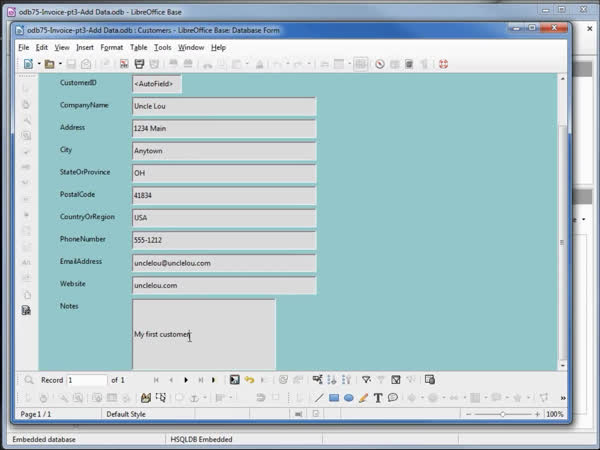The image size is (600, 450).
Task: Click 'Default Style' in status bar
Action: click(126, 414)
